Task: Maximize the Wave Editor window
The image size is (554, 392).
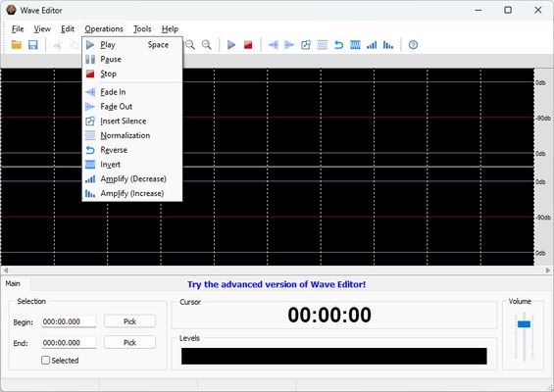Action: click(508, 10)
